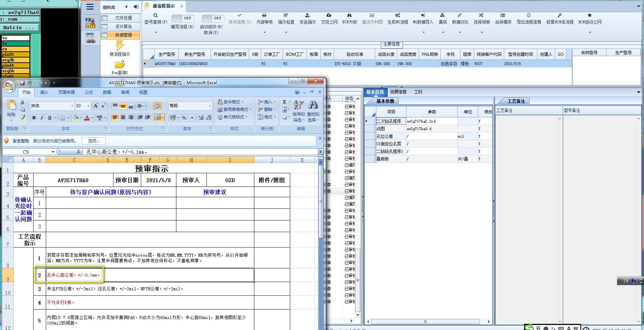Open 型号查询 dropdown arrow

tap(156, 33)
